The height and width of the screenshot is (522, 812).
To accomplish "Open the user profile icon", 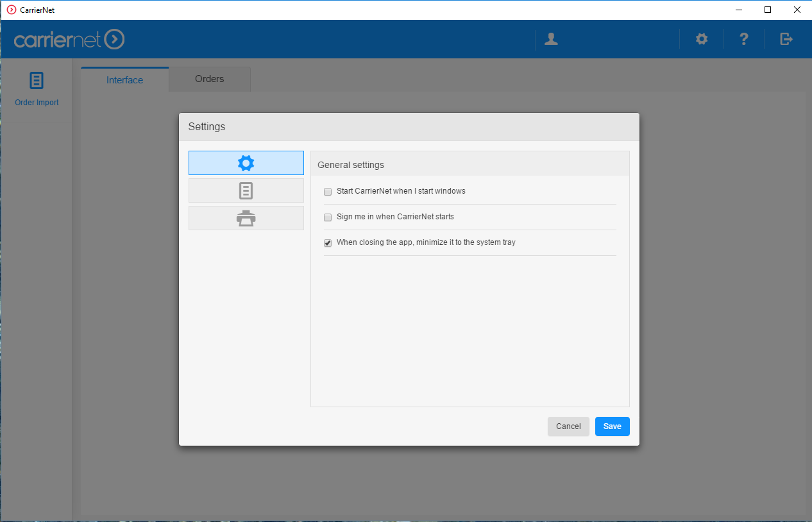I will 551,39.
